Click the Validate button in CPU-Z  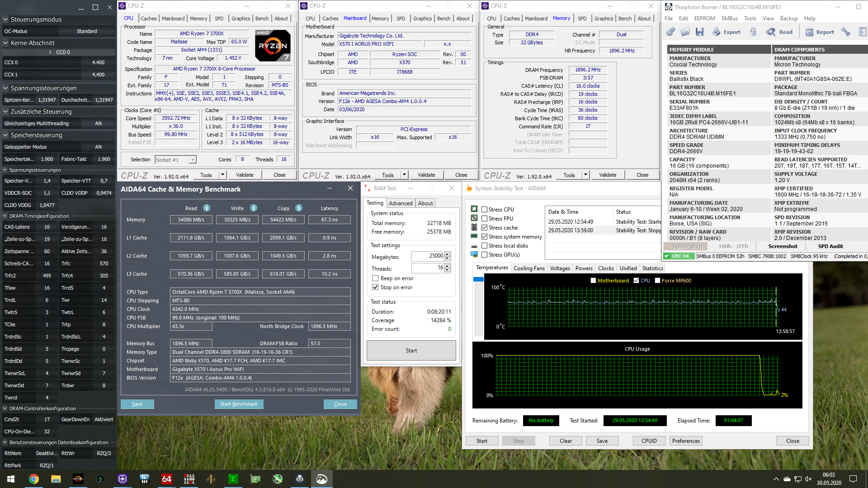(245, 175)
